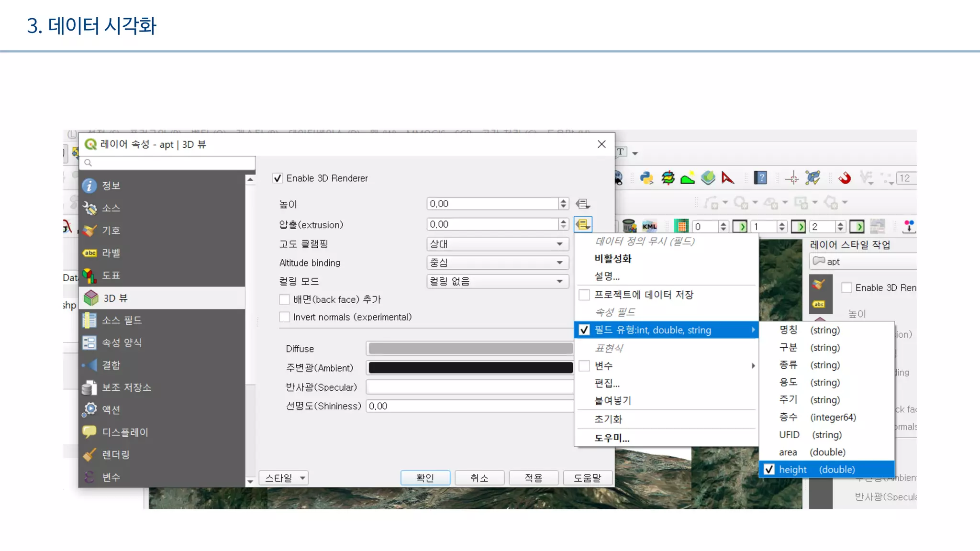This screenshot has height=551, width=980.
Task: Open the 라벨 (Labels) abc icon
Action: click(89, 253)
